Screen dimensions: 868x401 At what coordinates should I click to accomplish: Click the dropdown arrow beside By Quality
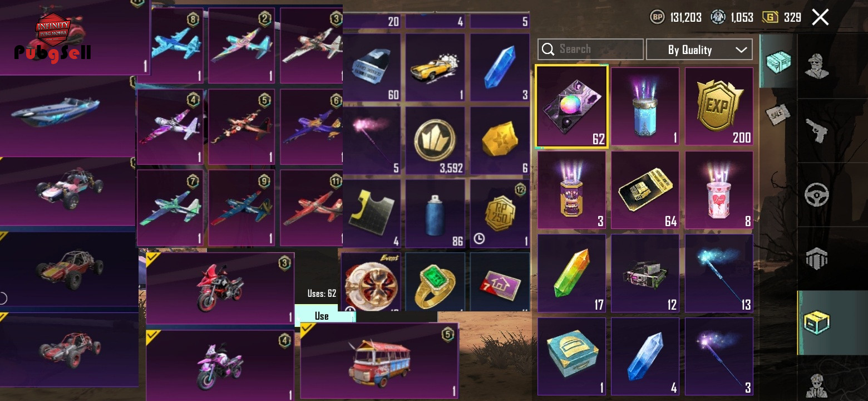[x=741, y=50]
